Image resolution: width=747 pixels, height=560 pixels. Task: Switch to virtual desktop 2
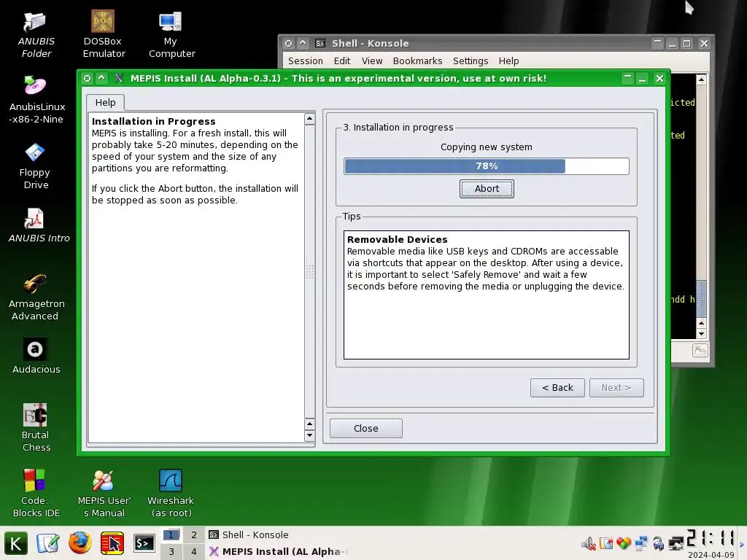(x=194, y=534)
